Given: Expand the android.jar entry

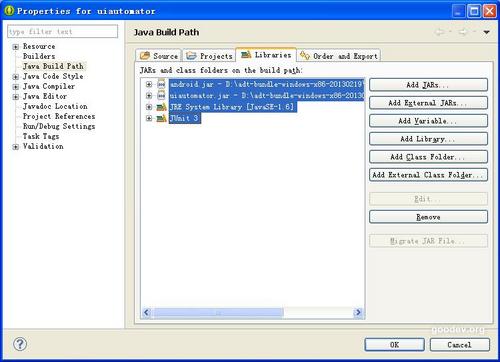Looking at the screenshot, I should coord(149,84).
